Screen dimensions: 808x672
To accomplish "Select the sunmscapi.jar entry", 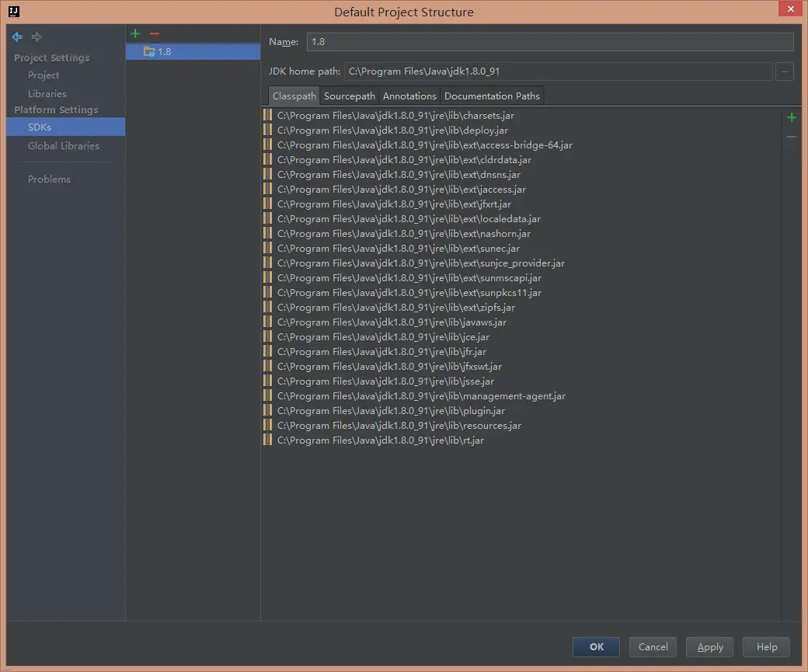I will [x=409, y=278].
